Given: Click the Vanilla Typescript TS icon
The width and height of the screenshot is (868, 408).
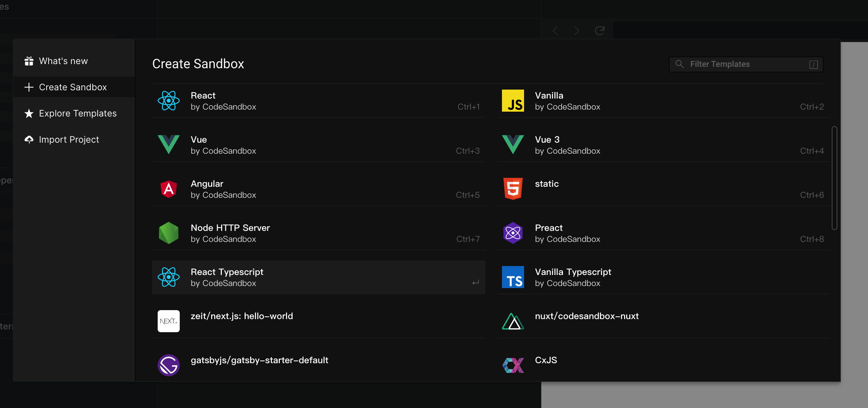Looking at the screenshot, I should click(513, 277).
